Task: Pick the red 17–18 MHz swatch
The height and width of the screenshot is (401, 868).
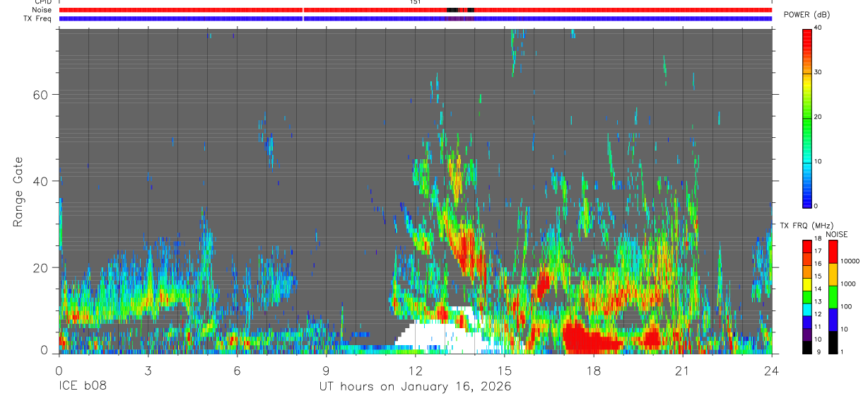Action: [x=807, y=247]
